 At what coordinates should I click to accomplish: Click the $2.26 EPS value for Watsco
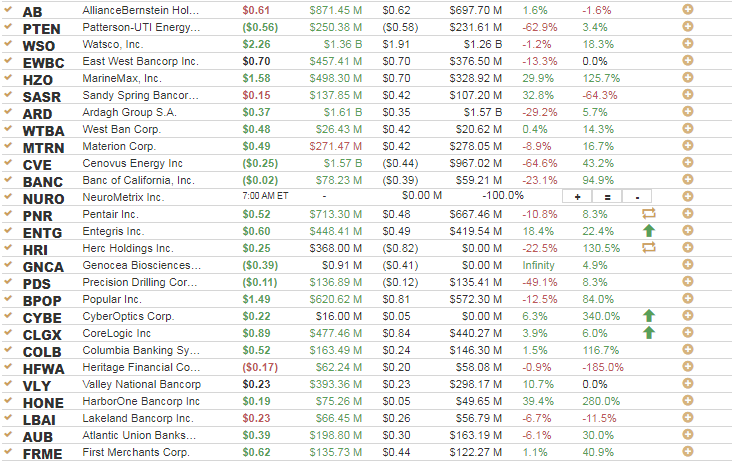pos(256,44)
